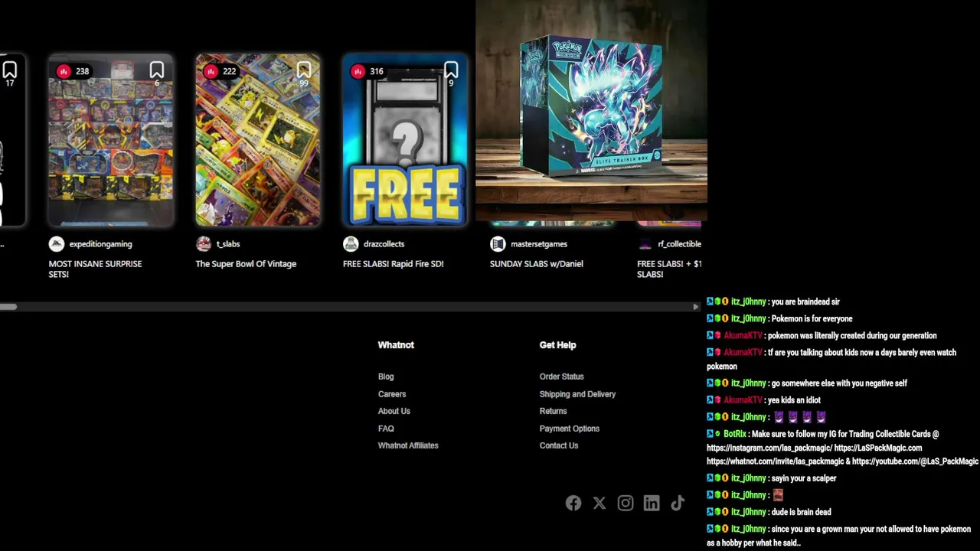The image size is (980, 551).
Task: Click the horizontal scrollbar thumb
Action: coord(8,307)
